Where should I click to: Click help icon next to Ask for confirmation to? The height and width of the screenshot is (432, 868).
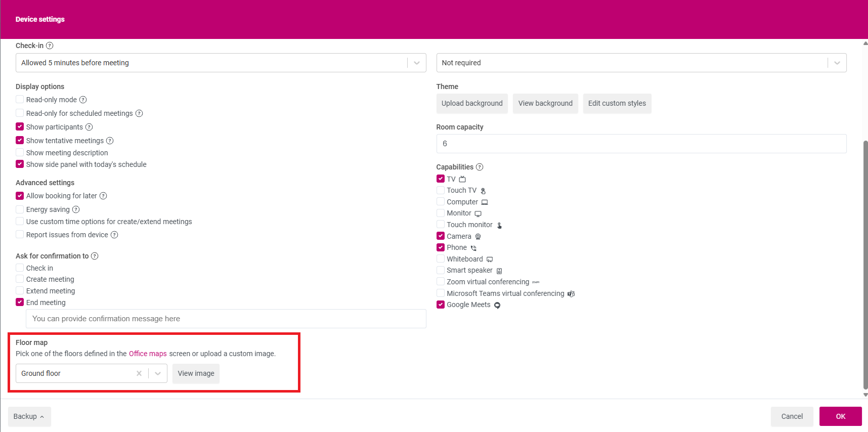point(95,256)
